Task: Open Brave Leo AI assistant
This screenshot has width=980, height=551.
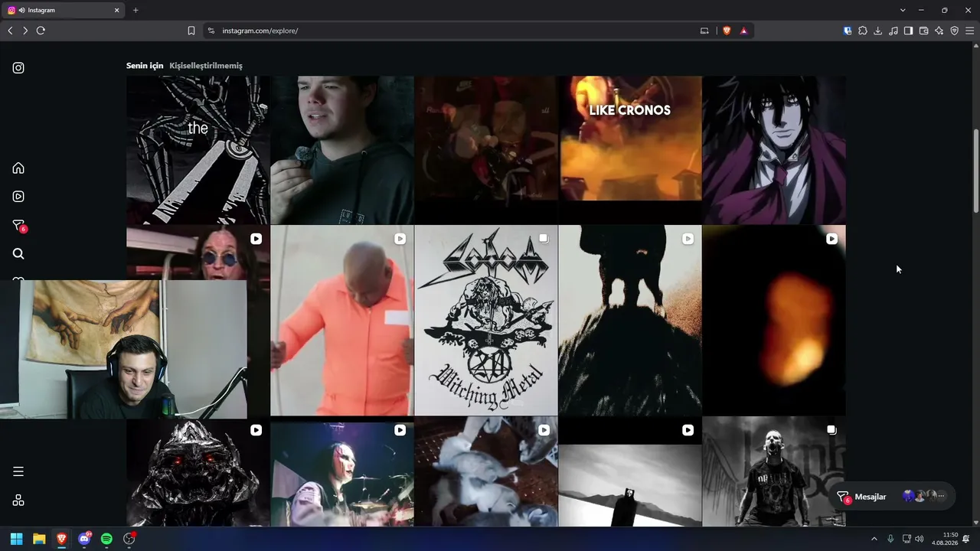Action: (x=939, y=31)
